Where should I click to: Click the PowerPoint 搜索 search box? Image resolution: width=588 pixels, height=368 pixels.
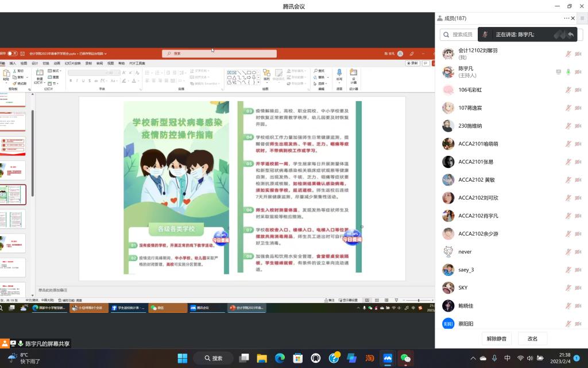point(219,53)
